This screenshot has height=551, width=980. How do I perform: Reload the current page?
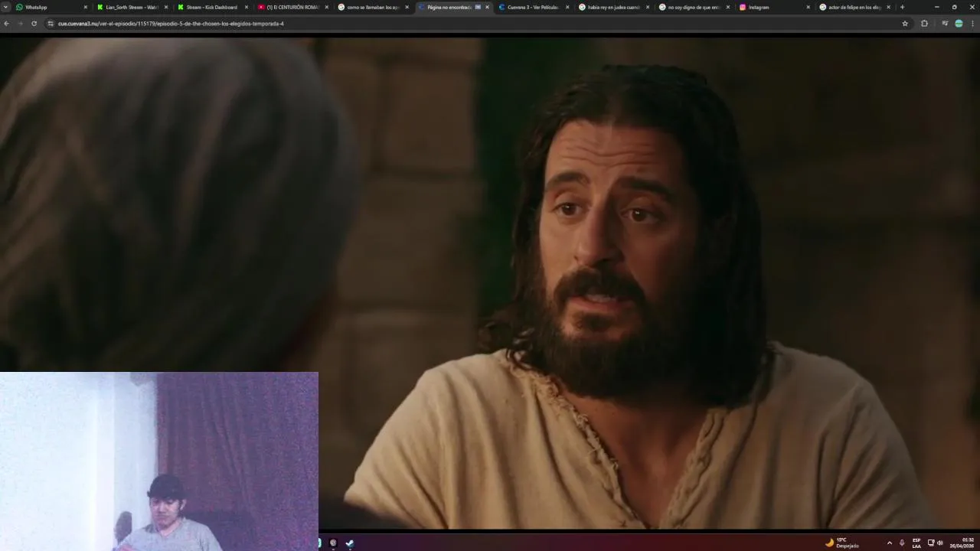[x=34, y=24]
